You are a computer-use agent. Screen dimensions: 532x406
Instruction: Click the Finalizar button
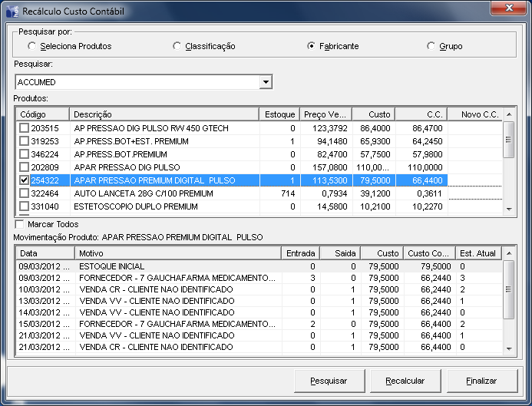click(x=482, y=381)
